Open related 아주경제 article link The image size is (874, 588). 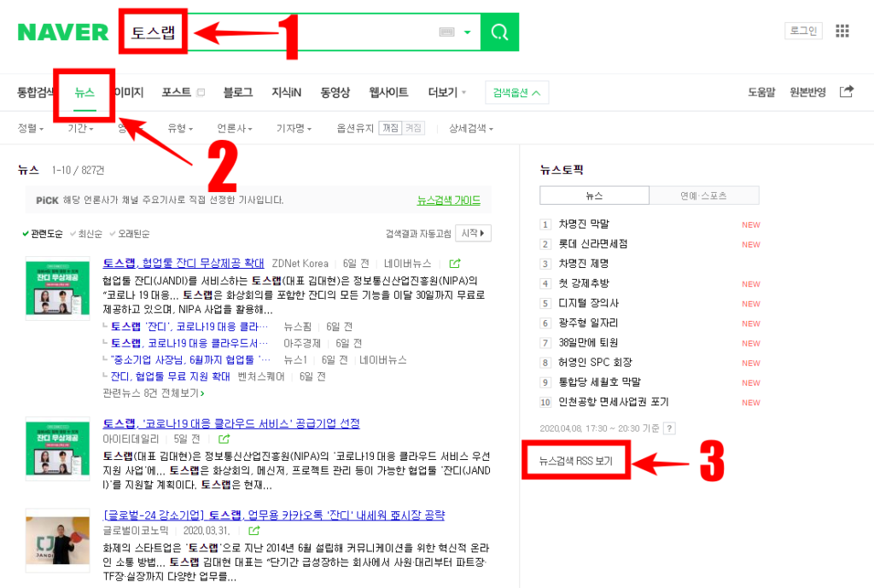click(x=189, y=343)
